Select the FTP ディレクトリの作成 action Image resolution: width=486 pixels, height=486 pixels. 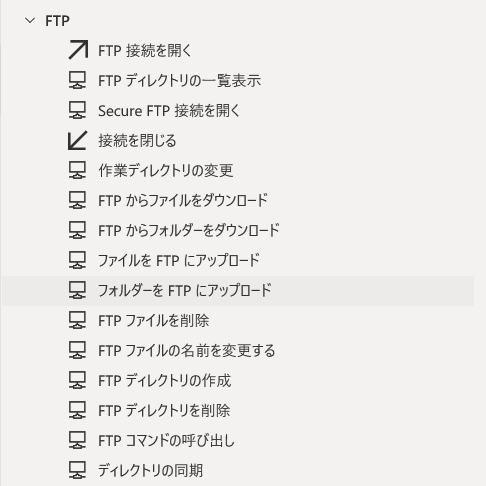pos(238,381)
